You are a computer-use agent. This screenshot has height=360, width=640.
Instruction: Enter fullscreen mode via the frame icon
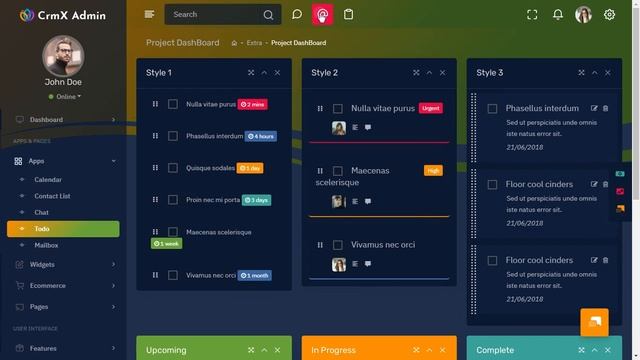[x=532, y=15]
